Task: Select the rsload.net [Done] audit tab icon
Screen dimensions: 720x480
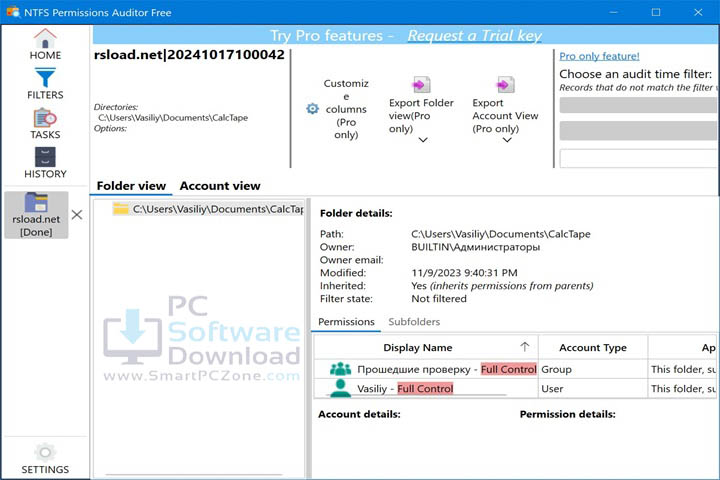Action: tap(36, 202)
